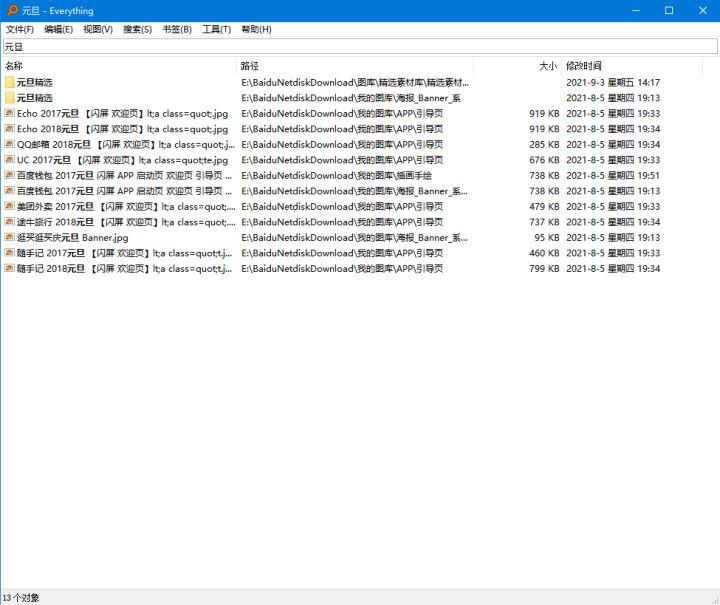Open the 工具(T) menu
The width and height of the screenshot is (720, 605).
(216, 30)
